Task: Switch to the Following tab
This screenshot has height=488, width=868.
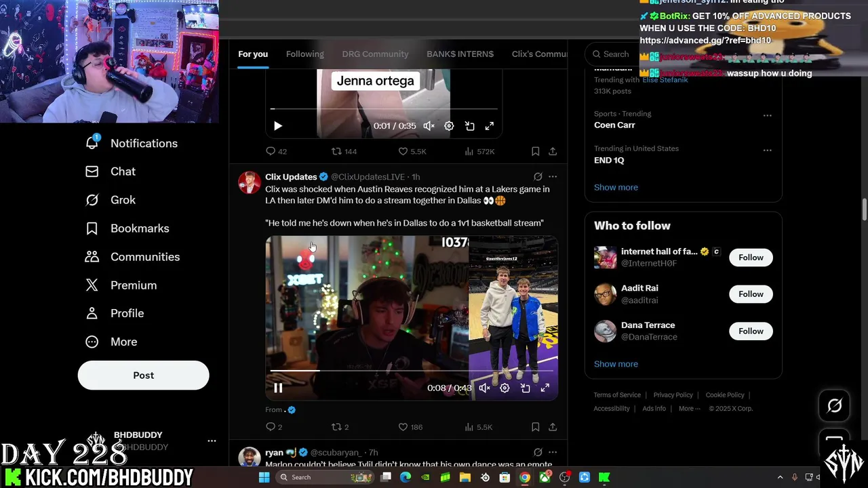Action: click(305, 54)
